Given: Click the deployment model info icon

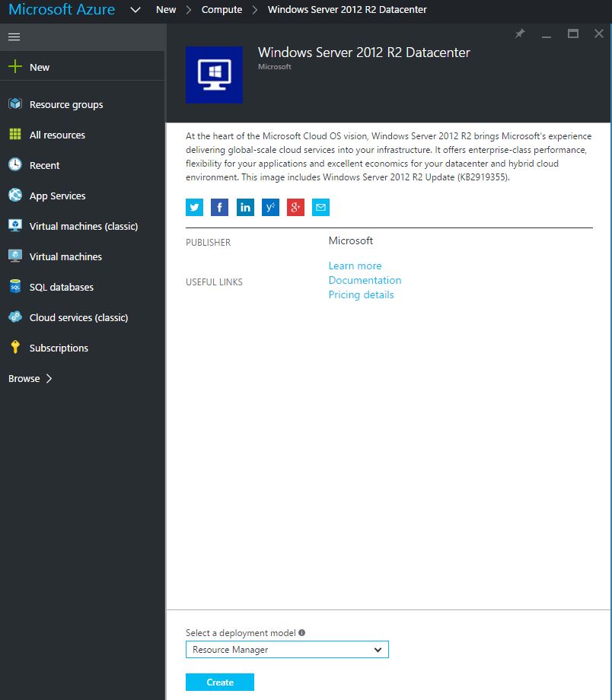Looking at the screenshot, I should pyautogui.click(x=302, y=632).
